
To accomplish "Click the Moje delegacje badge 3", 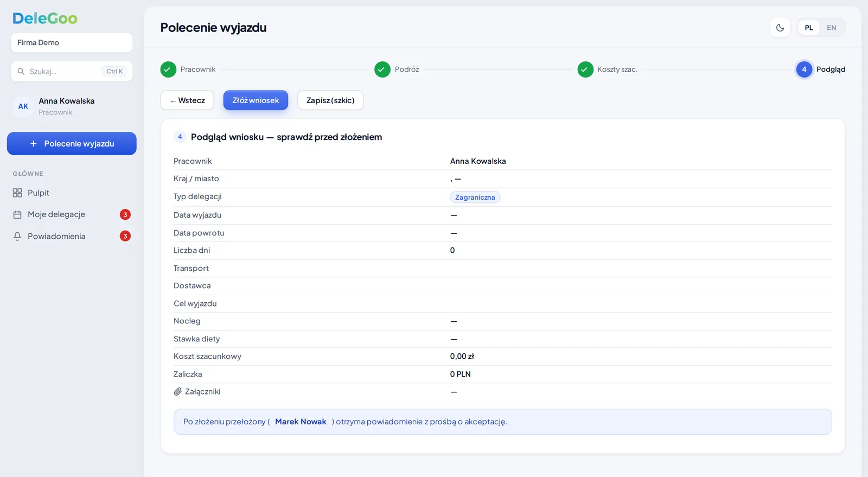I will coord(125,214).
